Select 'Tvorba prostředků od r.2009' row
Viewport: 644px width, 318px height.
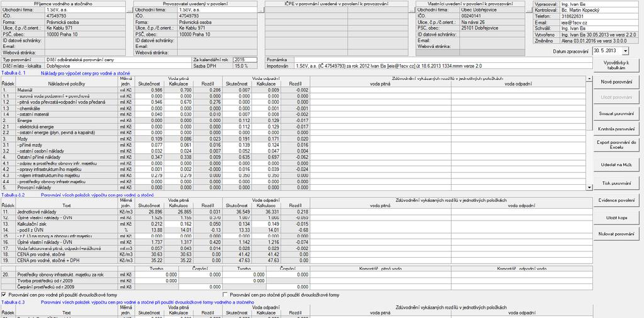tap(67, 281)
